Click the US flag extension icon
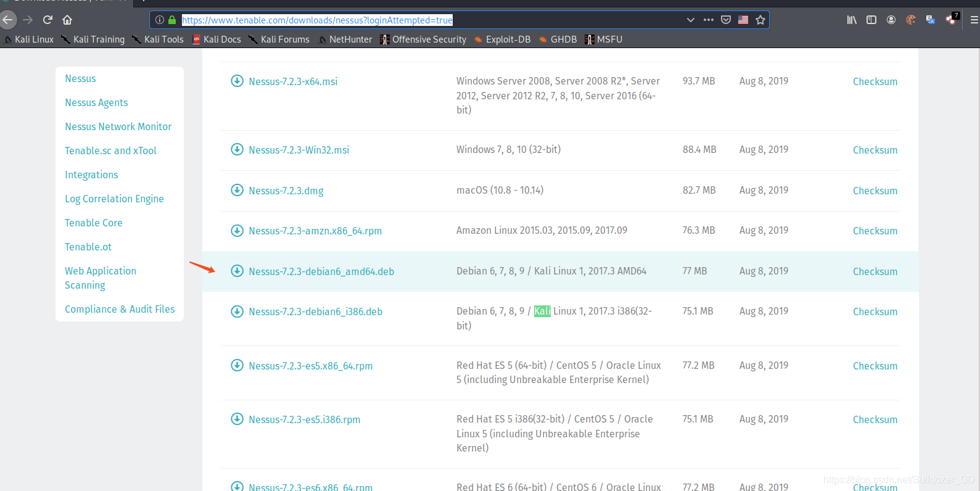 (743, 20)
